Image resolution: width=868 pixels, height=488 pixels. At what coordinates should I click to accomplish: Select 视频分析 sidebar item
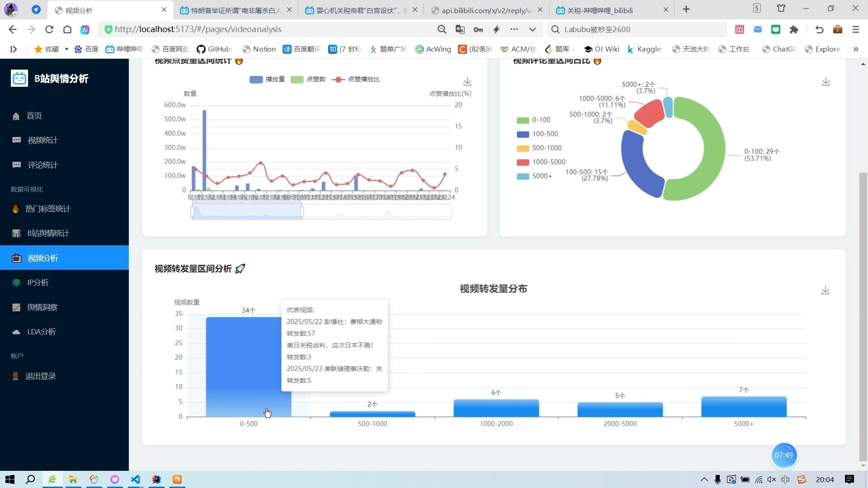click(x=64, y=258)
